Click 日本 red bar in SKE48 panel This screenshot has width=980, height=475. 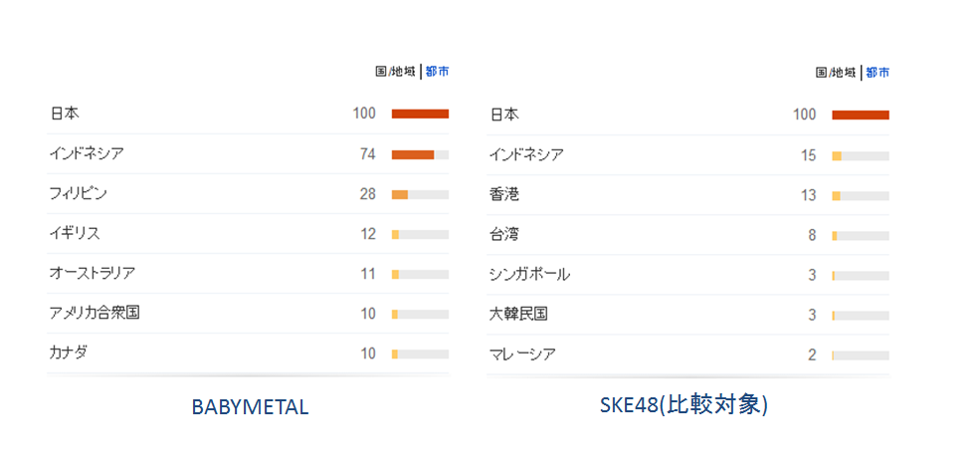pyautogui.click(x=860, y=115)
